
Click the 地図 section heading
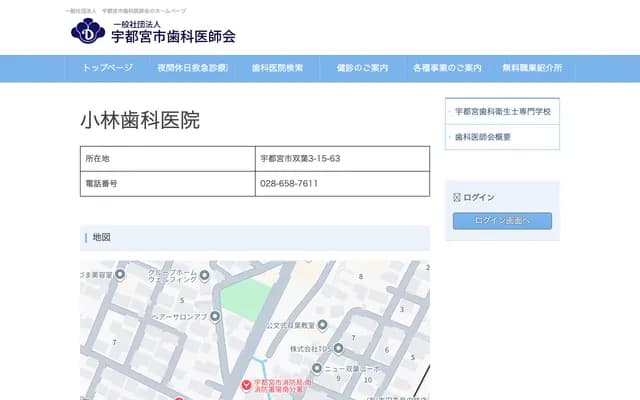101,237
